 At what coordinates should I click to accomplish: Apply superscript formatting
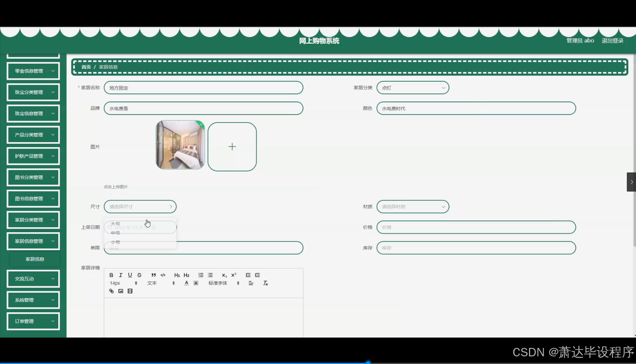[234, 275]
